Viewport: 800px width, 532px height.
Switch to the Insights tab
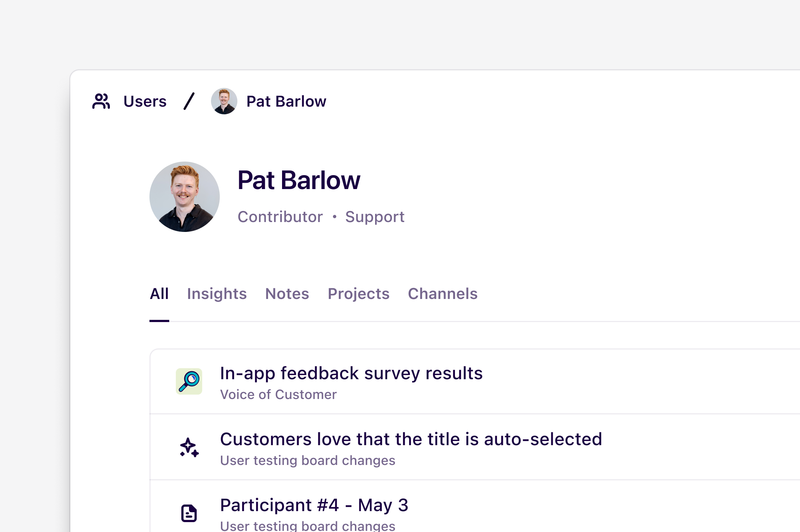tap(217, 293)
